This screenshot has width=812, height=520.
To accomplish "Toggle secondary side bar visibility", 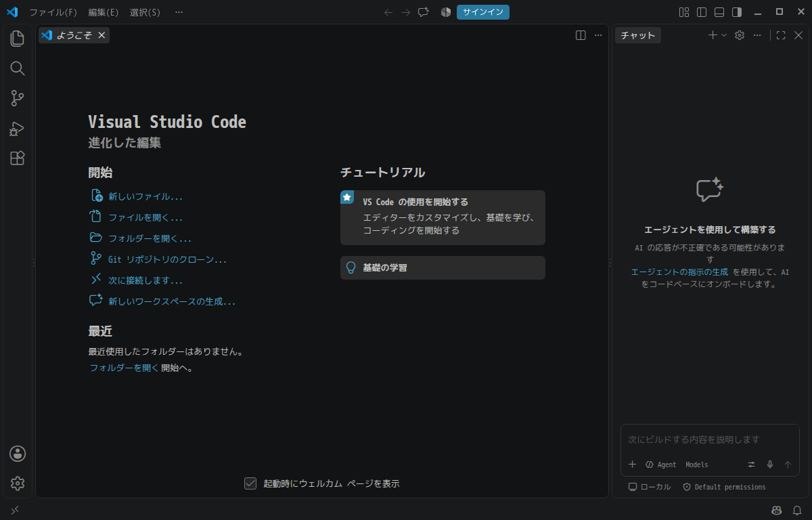I will (737, 12).
